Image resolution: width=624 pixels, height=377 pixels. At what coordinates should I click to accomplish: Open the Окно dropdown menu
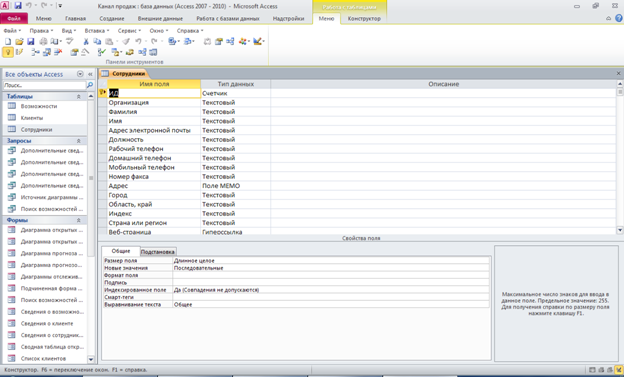tap(159, 30)
